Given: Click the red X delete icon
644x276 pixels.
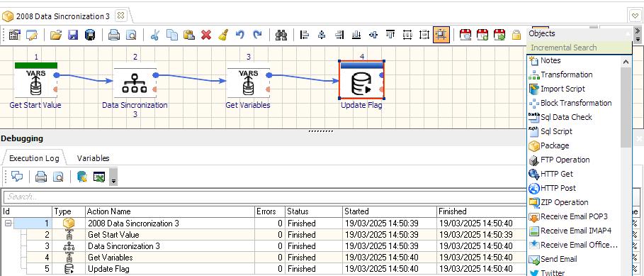Looking at the screenshot, I should (x=206, y=35).
